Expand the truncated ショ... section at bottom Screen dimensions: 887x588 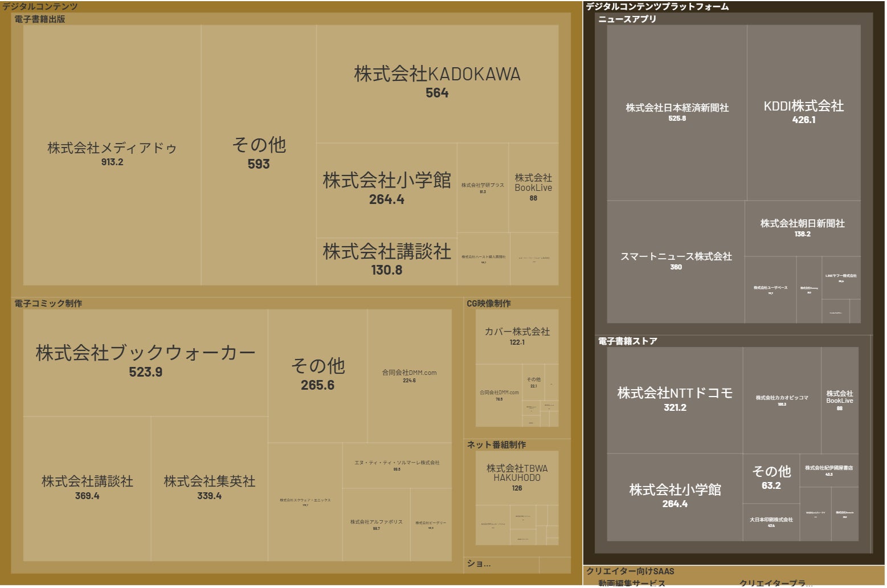pos(477,563)
